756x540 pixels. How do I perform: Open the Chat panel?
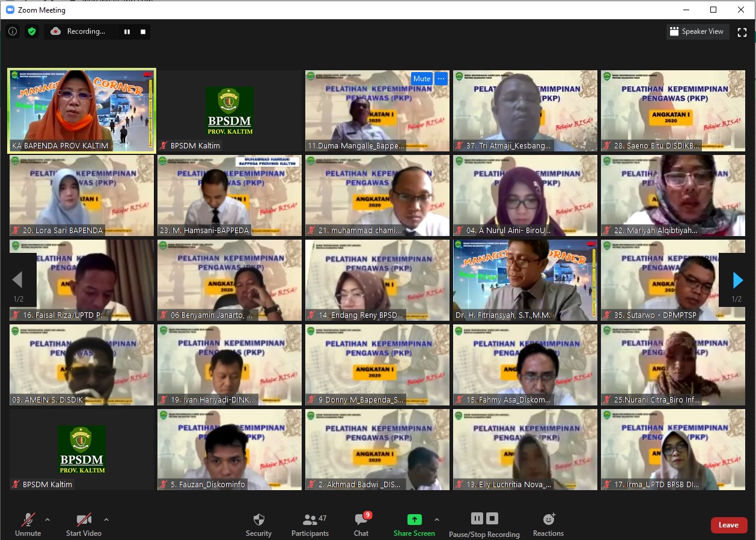[x=361, y=524]
